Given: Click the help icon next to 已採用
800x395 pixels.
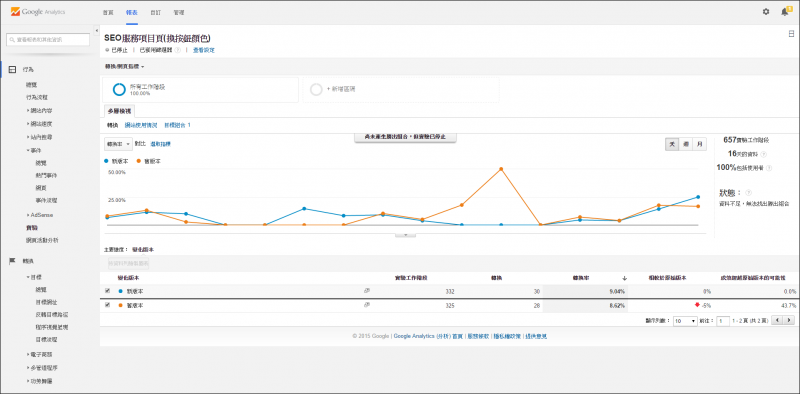Looking at the screenshot, I should [x=178, y=50].
